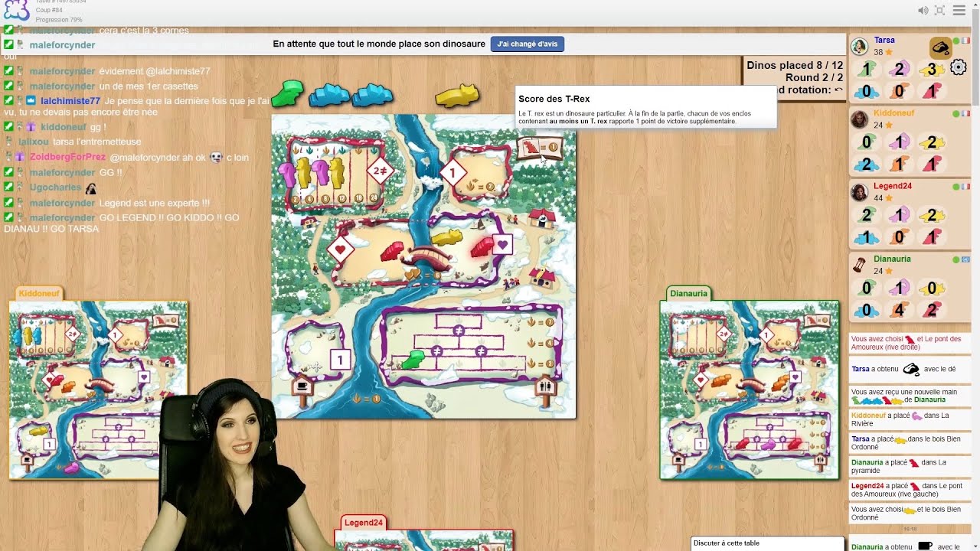The image size is (980, 551).
Task: Mute the game sound with the speaker icon
Action: click(923, 10)
